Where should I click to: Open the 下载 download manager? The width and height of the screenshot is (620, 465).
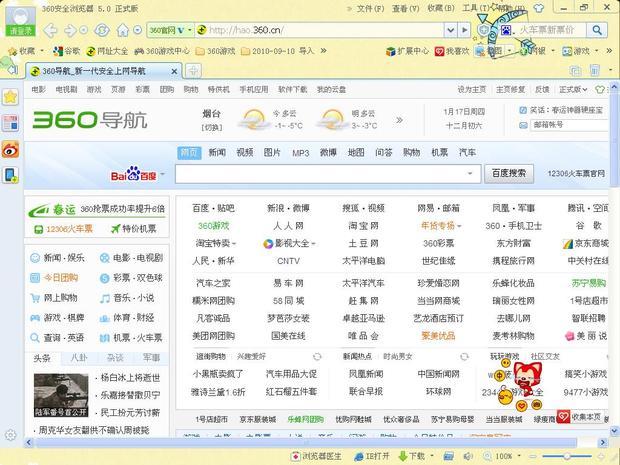coord(411,456)
